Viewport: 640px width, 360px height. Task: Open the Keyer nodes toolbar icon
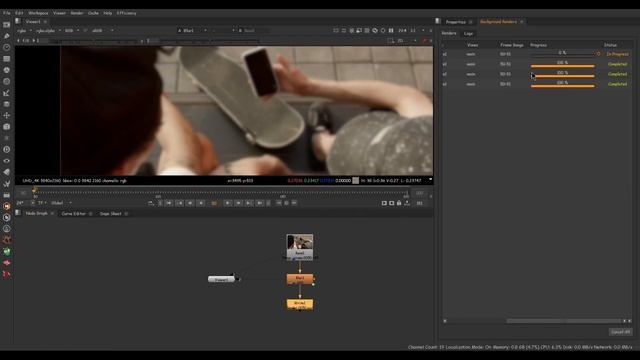pyautogui.click(x=7, y=93)
